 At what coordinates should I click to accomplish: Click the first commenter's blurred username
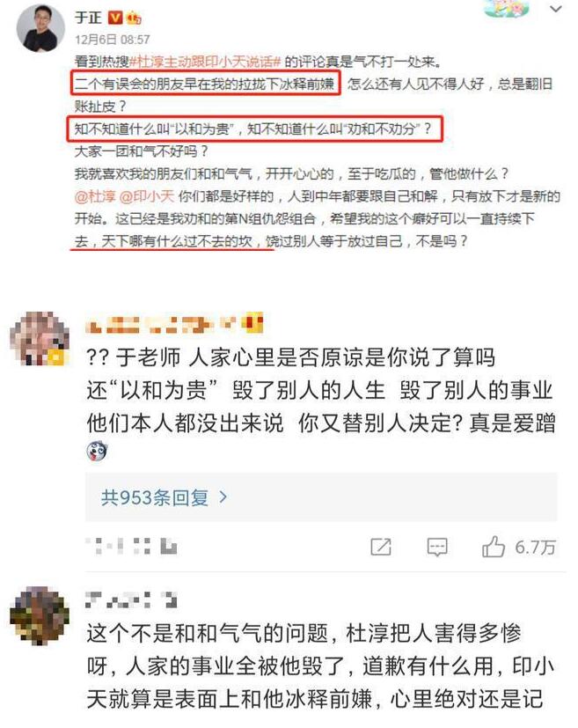tap(174, 323)
